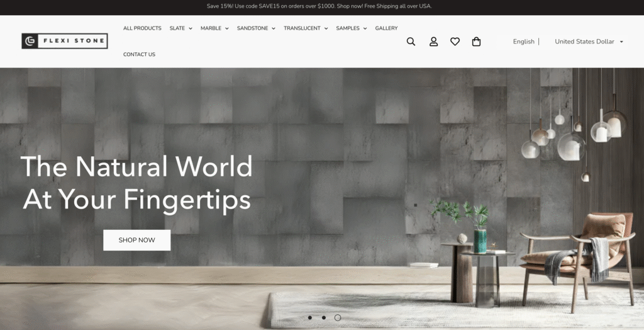Expand the Translucent menu
This screenshot has width=644, height=330.
pos(305,28)
